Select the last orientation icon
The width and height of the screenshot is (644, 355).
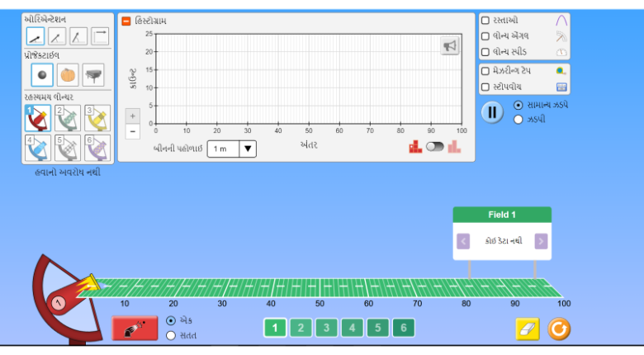(100, 35)
